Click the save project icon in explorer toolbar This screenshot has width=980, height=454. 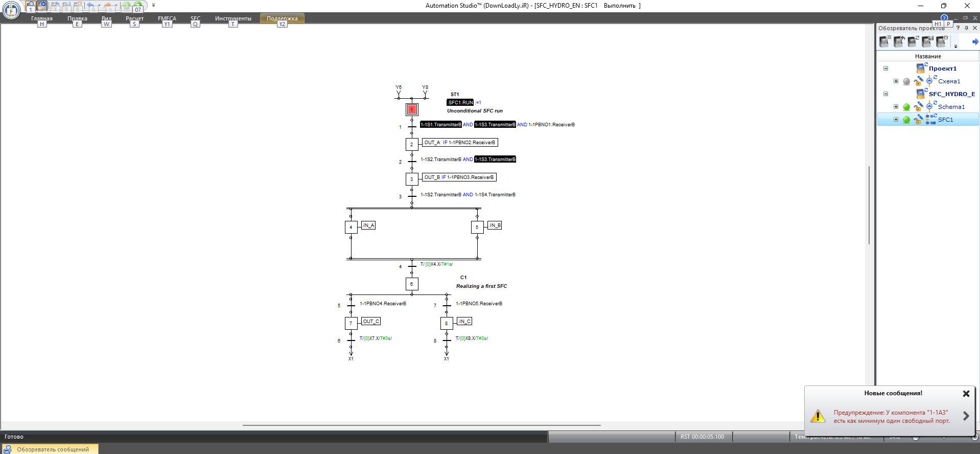[x=927, y=41]
